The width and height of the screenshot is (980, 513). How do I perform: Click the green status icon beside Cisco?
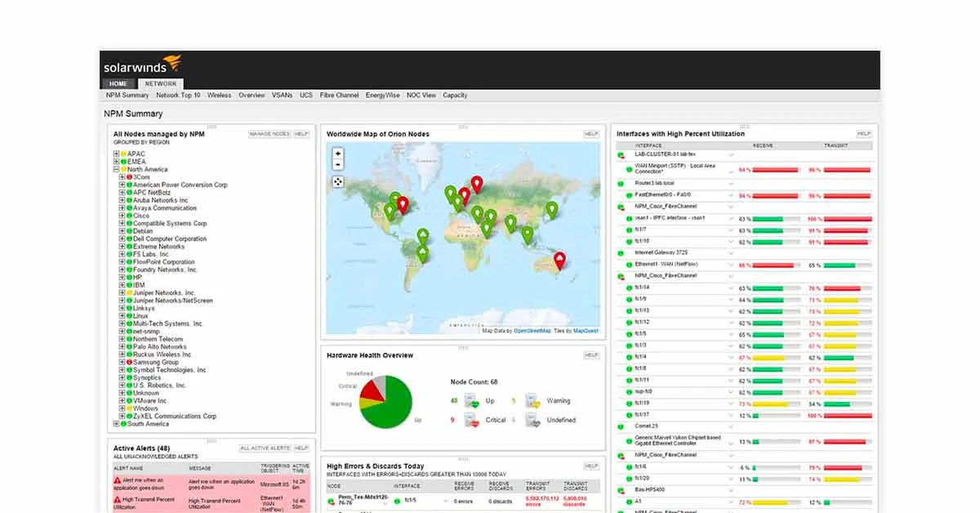(x=130, y=216)
